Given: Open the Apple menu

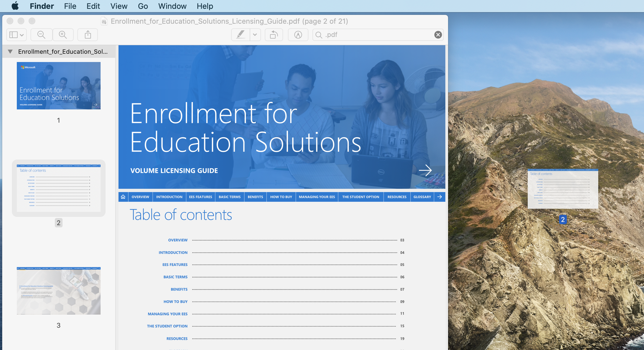Looking at the screenshot, I should tap(15, 6).
